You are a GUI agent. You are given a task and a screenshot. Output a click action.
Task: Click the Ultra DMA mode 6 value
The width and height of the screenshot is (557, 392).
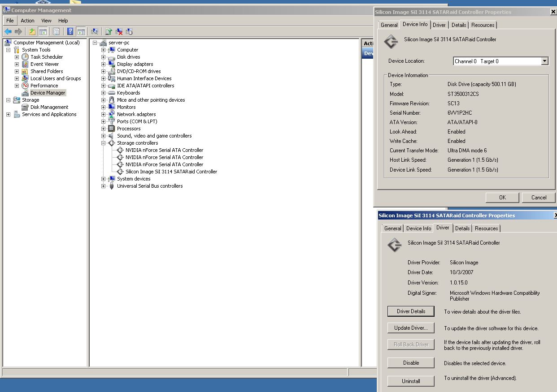click(467, 151)
